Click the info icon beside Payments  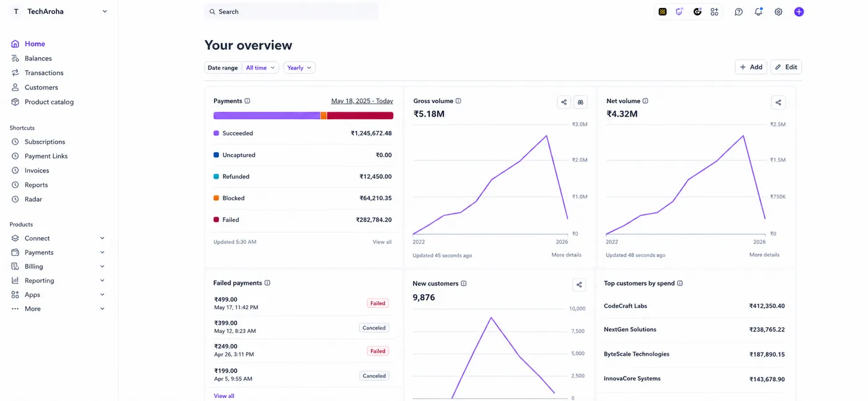tap(247, 101)
